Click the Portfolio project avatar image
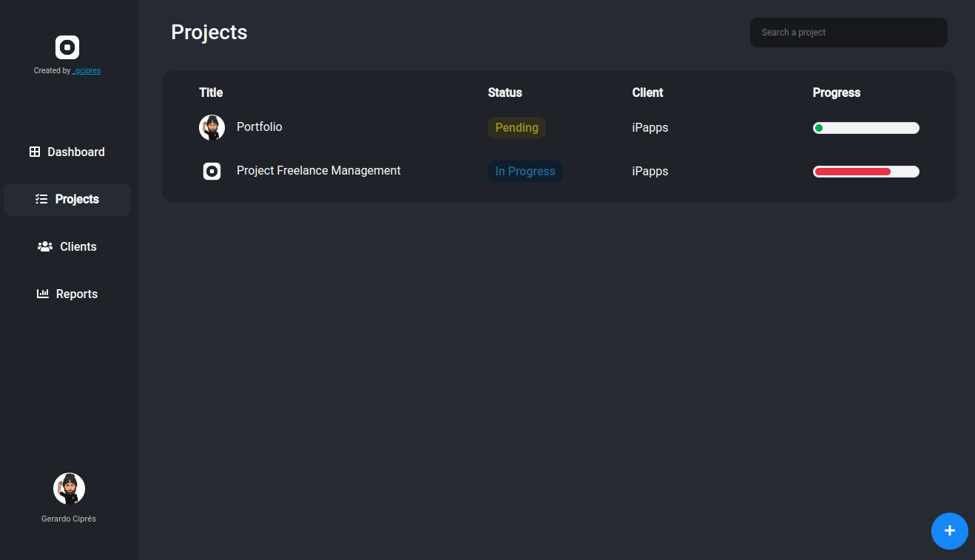 (212, 127)
